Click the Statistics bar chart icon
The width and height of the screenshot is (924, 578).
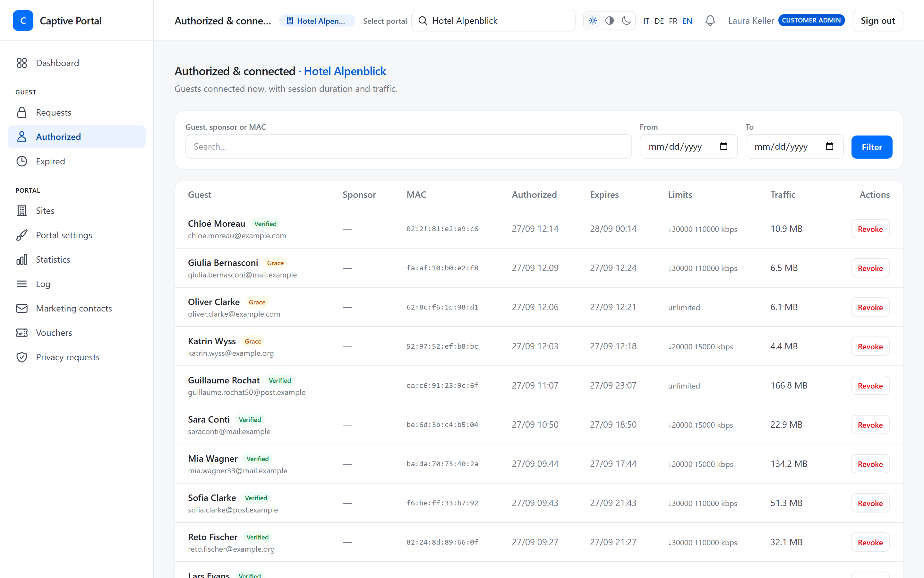click(x=22, y=259)
